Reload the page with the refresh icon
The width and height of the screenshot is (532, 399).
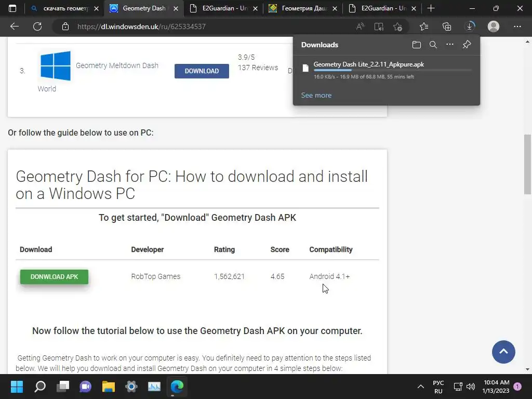click(x=37, y=26)
